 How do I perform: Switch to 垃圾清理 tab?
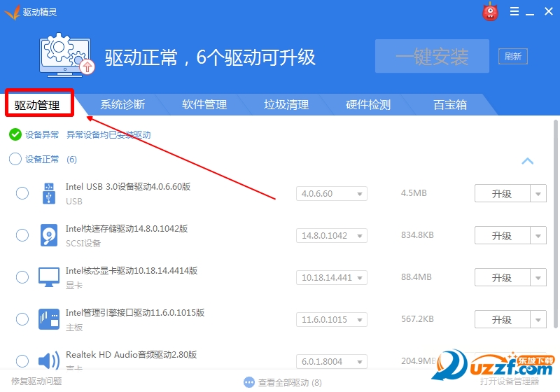pyautogui.click(x=286, y=104)
